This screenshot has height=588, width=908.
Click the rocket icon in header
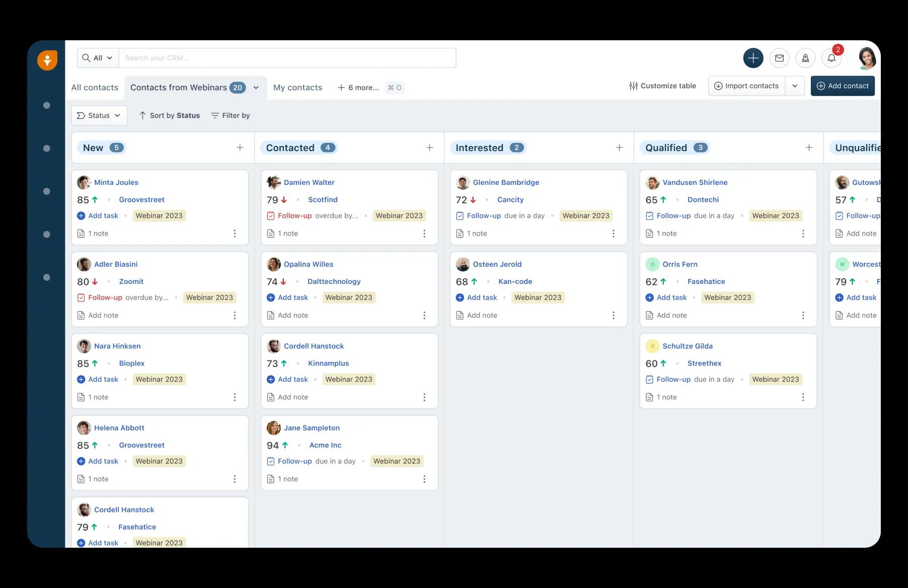[x=805, y=58]
